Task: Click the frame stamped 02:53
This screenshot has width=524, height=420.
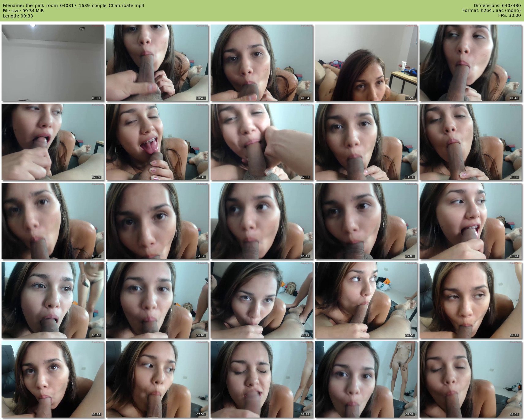Action: click(x=262, y=142)
